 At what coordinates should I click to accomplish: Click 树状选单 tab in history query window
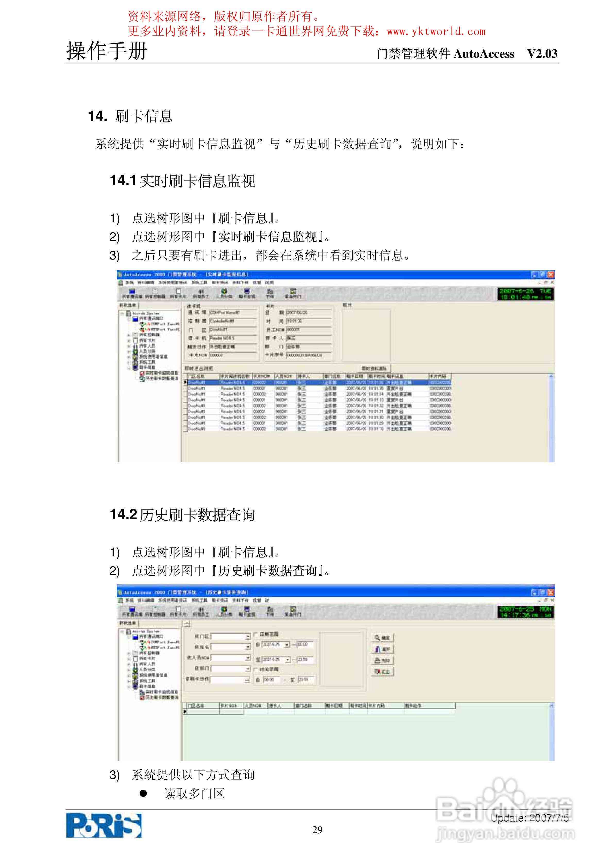tap(129, 623)
